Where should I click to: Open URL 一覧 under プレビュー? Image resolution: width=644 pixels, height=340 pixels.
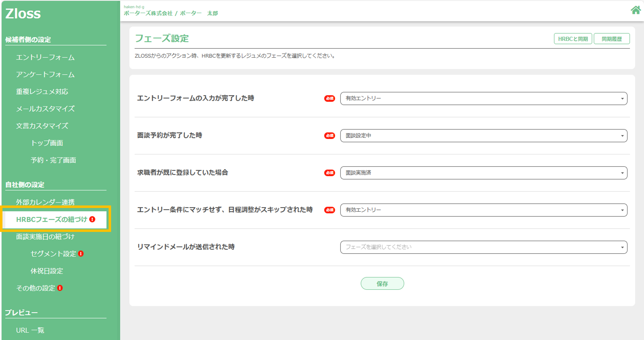(x=30, y=330)
